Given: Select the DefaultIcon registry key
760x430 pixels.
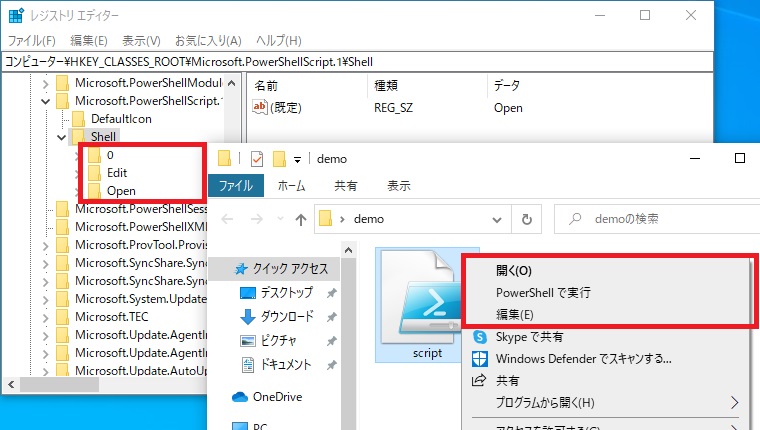Looking at the screenshot, I should (121, 119).
